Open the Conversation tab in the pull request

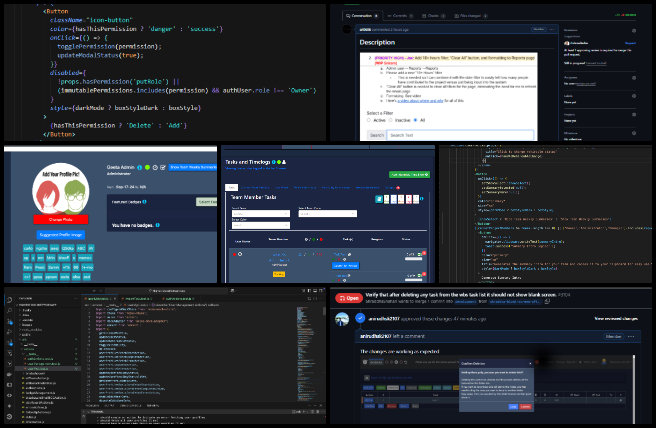[362, 16]
